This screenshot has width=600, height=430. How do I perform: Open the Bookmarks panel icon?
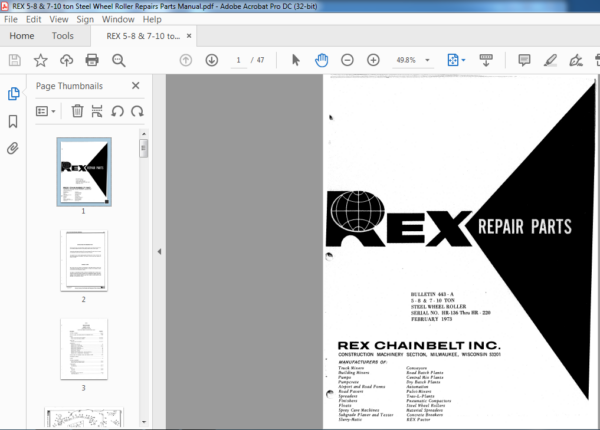(x=13, y=121)
